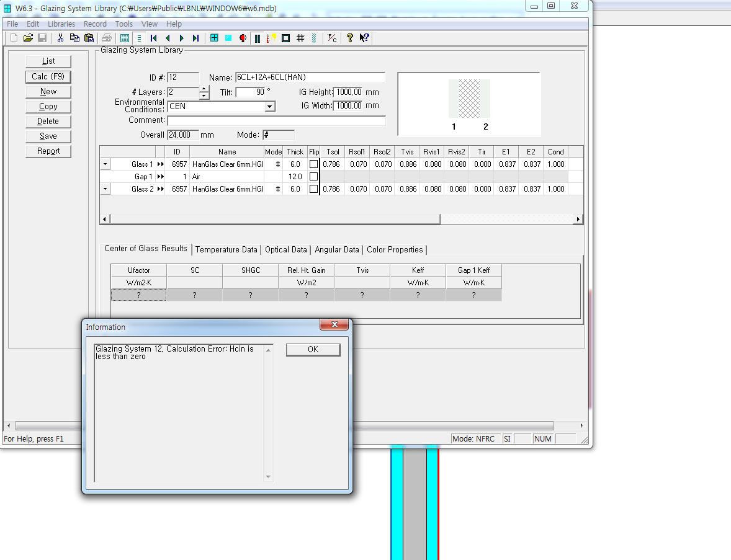Switch to the Optical Data tab
Viewport: 731px width, 560px height.
pyautogui.click(x=285, y=249)
